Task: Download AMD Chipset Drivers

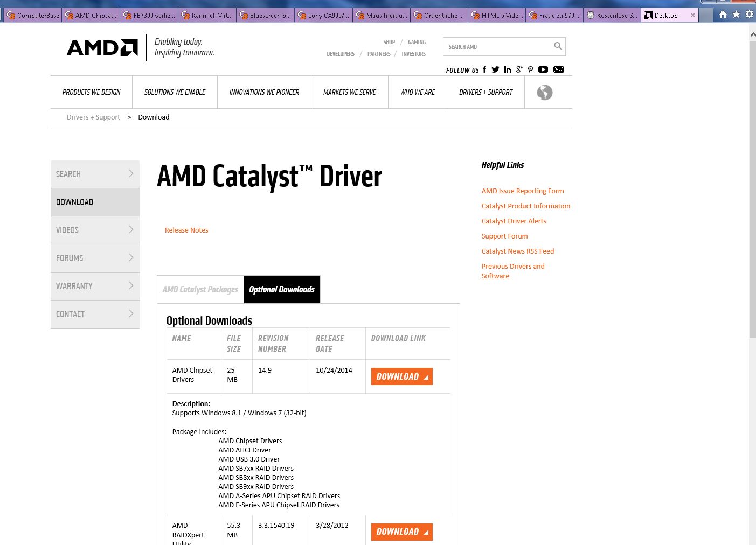Action: pos(402,376)
